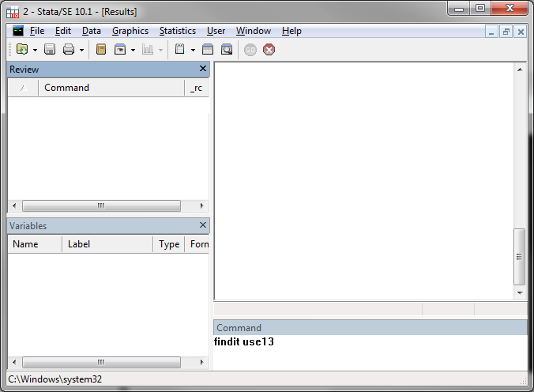Save the dataset with the floppy disk icon
The width and height of the screenshot is (534, 392).
coord(50,50)
